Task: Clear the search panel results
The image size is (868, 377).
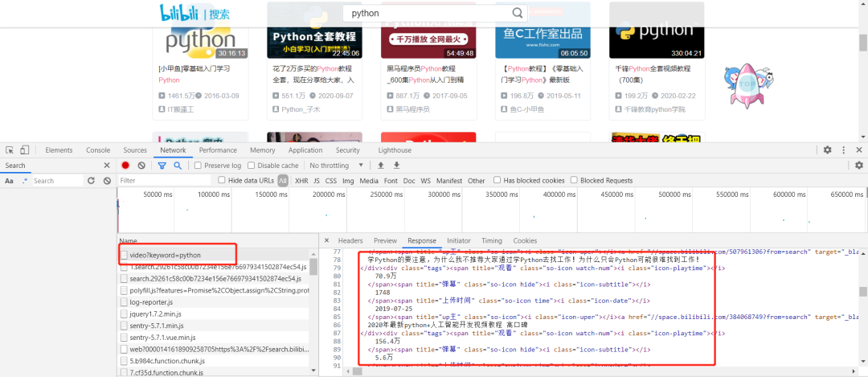Action: tap(107, 181)
